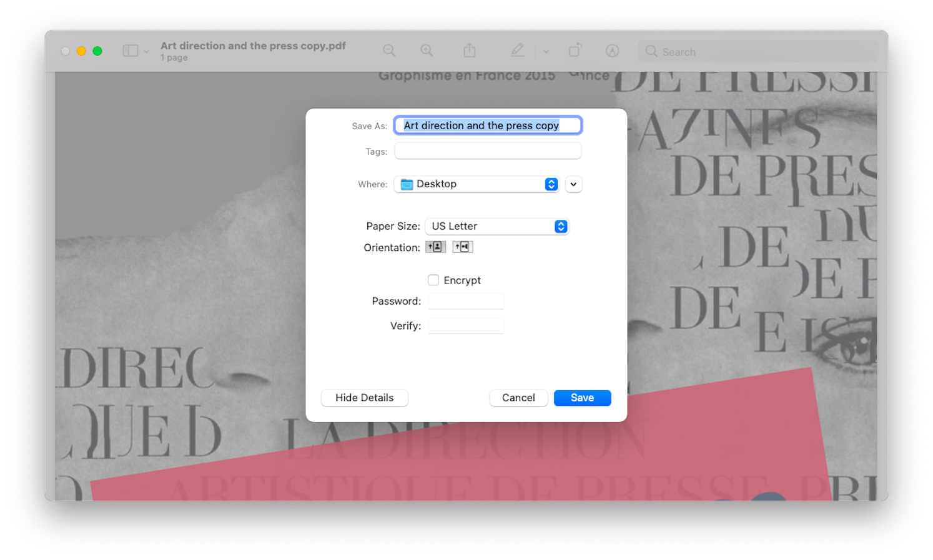Open the Where location dropdown
Image resolution: width=933 pixels, height=560 pixels.
(x=551, y=184)
